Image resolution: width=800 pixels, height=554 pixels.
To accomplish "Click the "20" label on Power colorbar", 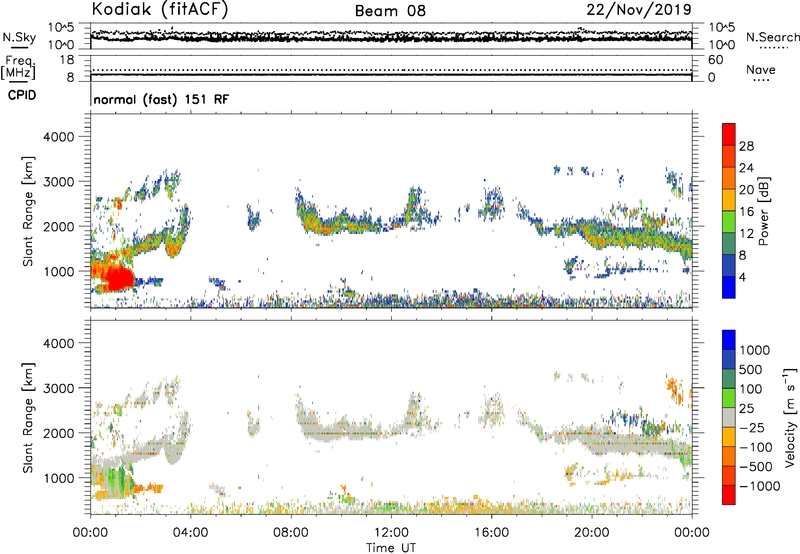I will [x=746, y=190].
